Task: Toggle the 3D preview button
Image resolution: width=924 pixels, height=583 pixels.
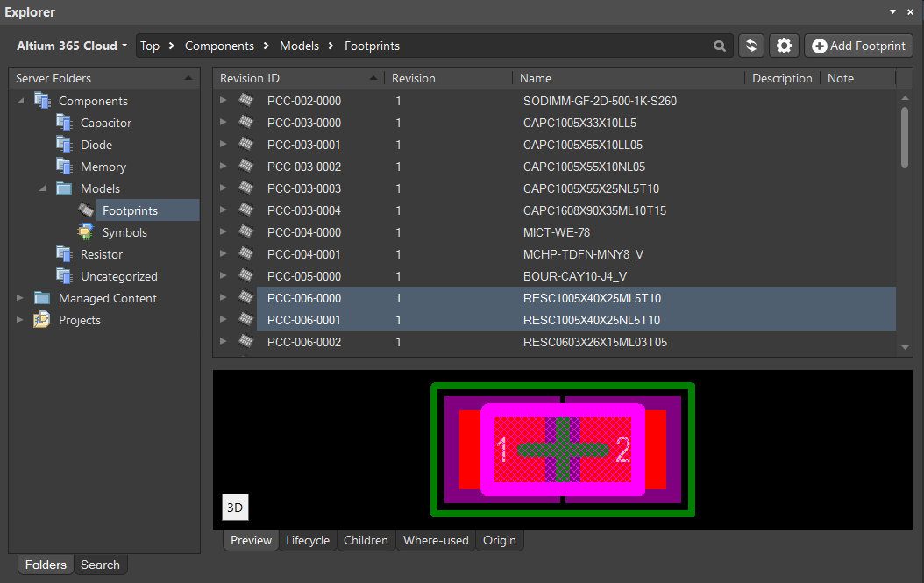Action: coord(235,508)
